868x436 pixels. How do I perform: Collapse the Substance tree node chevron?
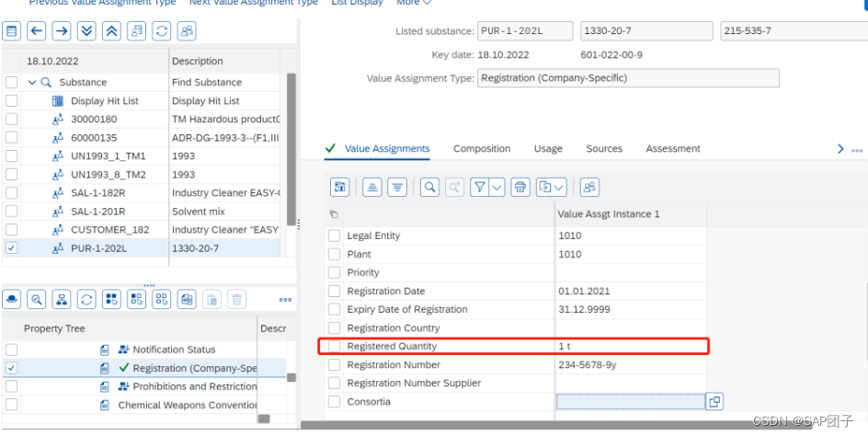(x=31, y=82)
